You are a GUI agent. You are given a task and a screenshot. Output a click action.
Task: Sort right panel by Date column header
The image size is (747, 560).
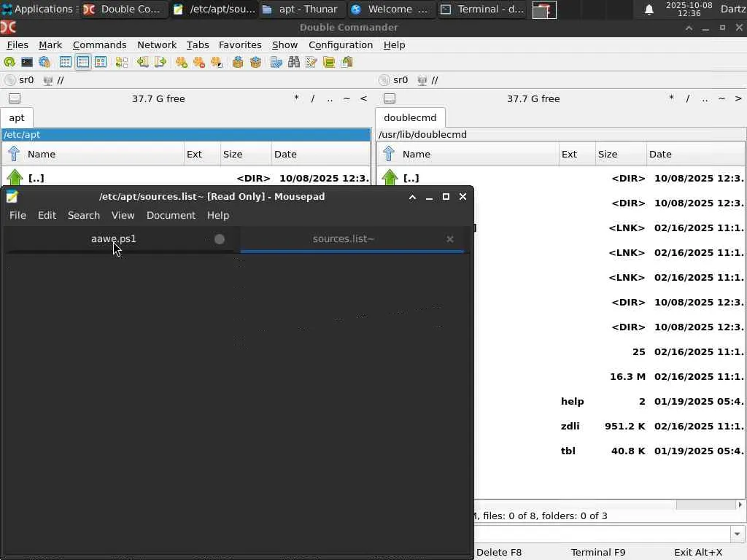695,155
